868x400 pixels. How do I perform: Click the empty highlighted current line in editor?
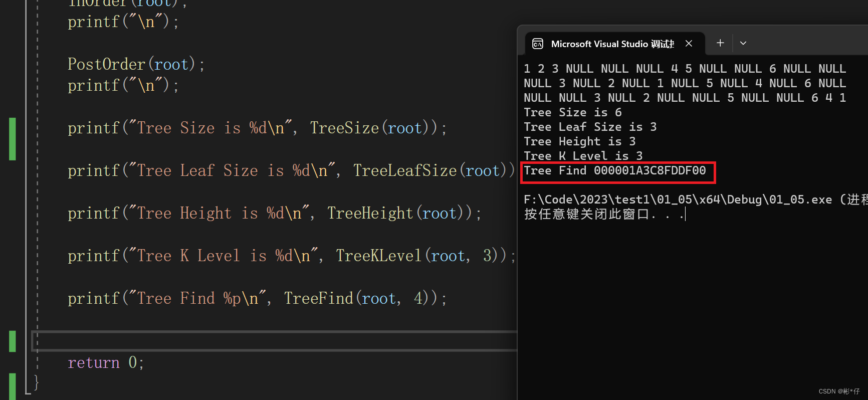(275, 341)
